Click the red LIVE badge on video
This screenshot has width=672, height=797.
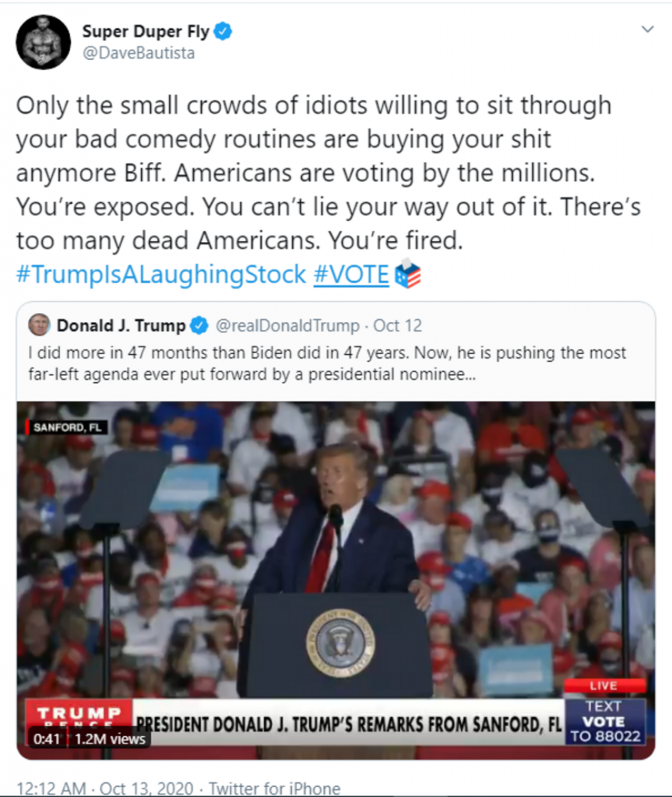(x=603, y=686)
